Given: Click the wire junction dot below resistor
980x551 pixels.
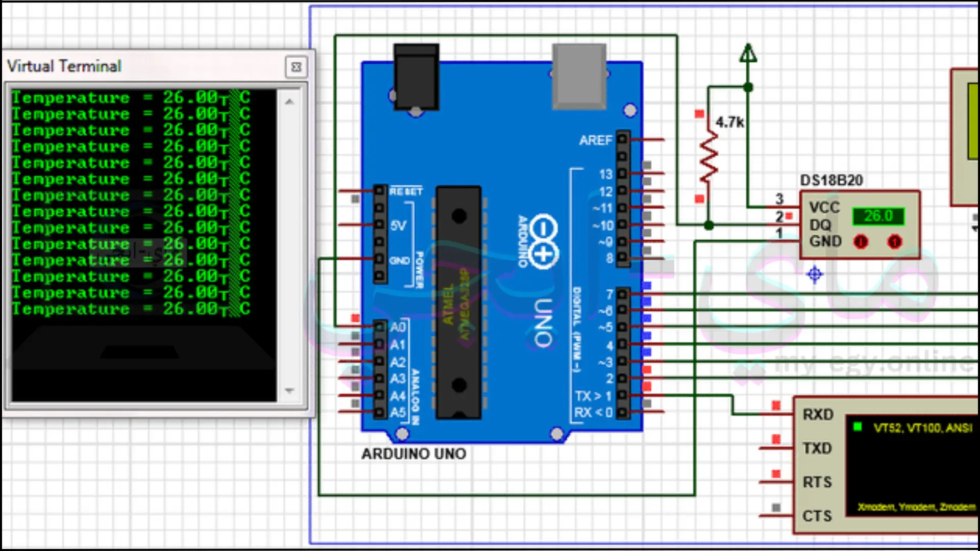Looking at the screenshot, I should click(x=708, y=225).
